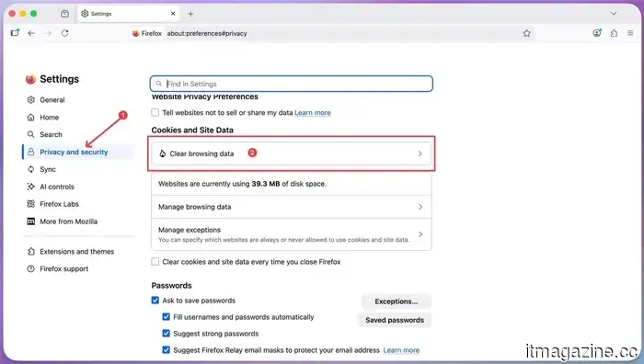Uncheck Ask to save passwords
This screenshot has height=364, width=644.
(155, 301)
